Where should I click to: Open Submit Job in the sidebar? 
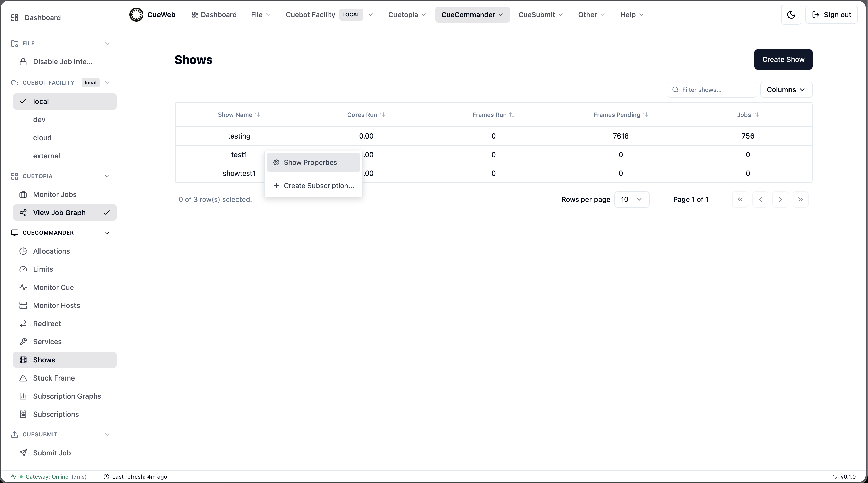point(65,453)
